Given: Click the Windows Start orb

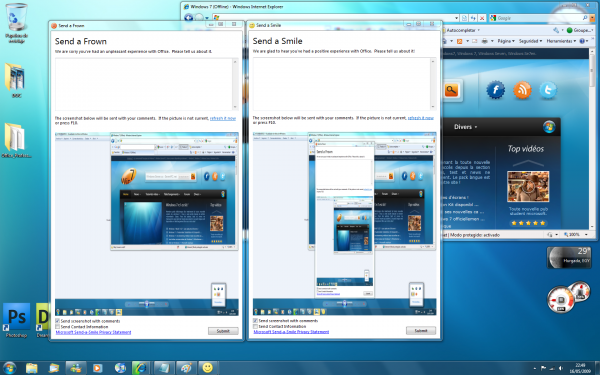Looking at the screenshot, I should click(x=9, y=368).
